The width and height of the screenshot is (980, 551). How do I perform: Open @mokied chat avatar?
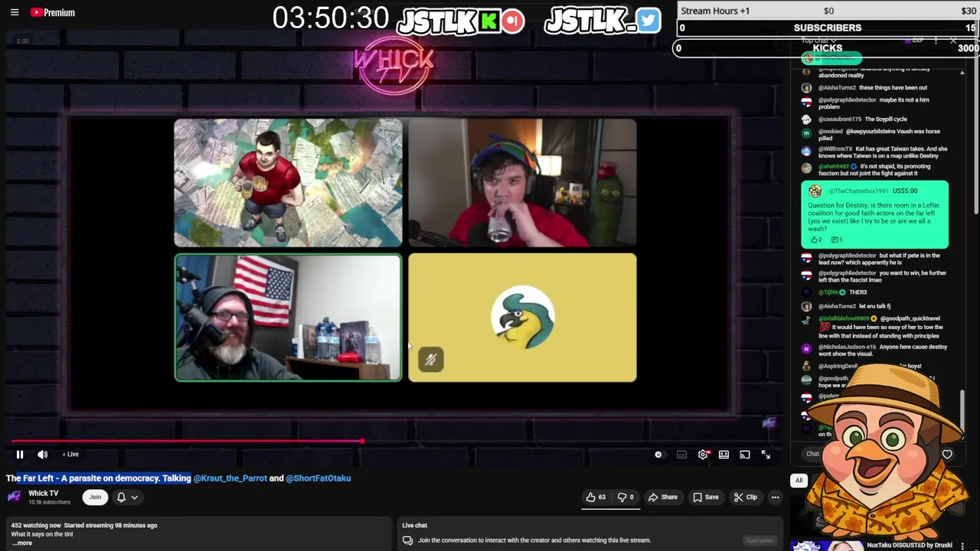[x=806, y=132]
